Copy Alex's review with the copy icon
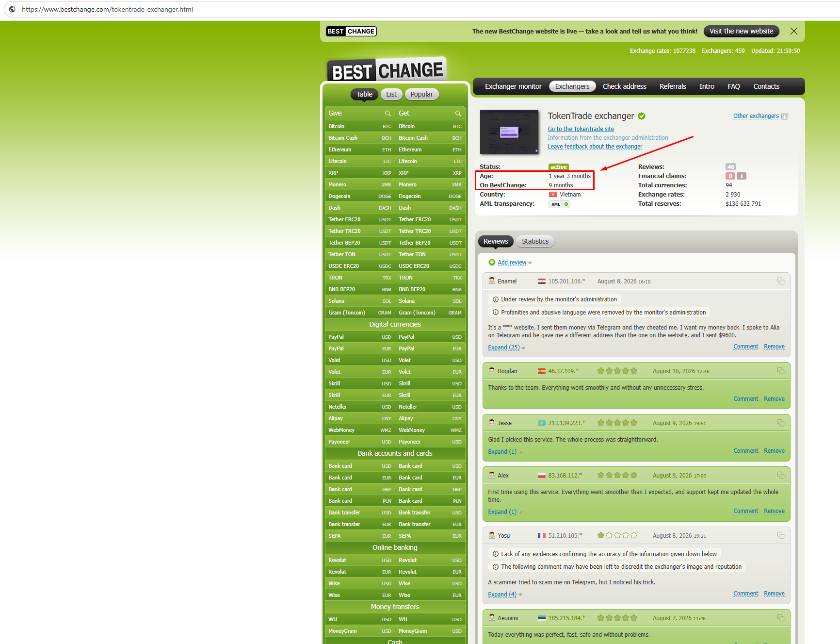This screenshot has width=840, height=644. coord(781,475)
